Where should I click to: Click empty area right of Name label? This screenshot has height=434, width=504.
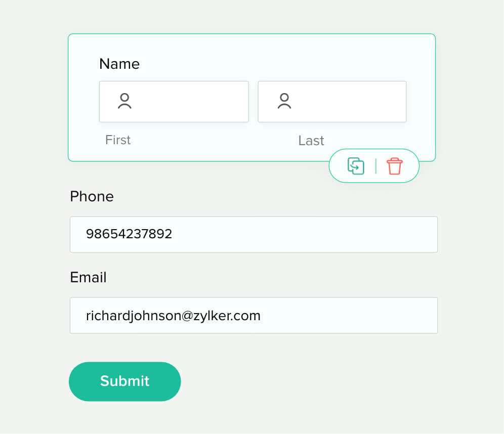click(278, 64)
